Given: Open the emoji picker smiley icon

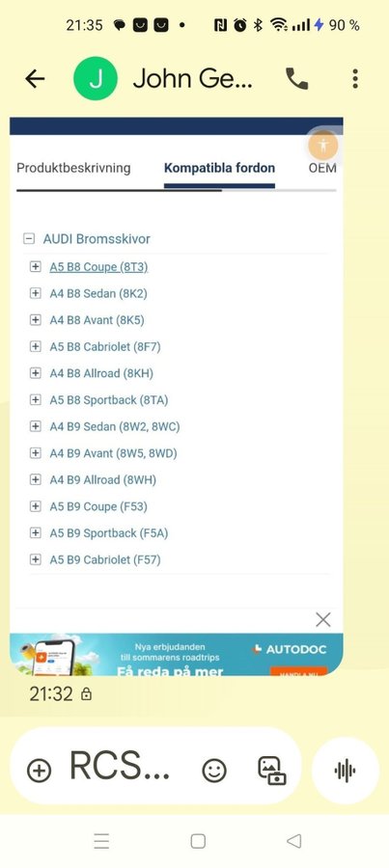Looking at the screenshot, I should coord(214,770).
